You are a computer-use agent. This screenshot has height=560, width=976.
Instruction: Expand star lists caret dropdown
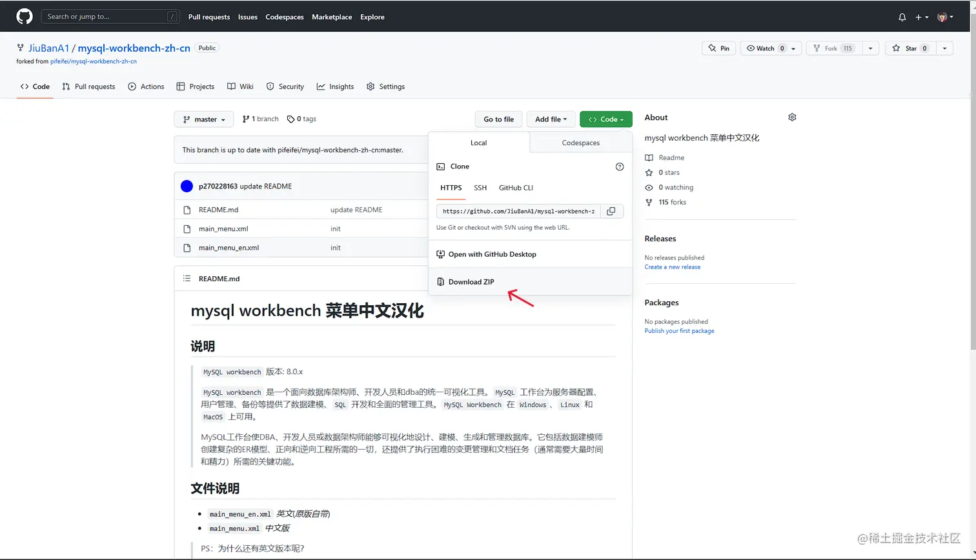coord(944,48)
